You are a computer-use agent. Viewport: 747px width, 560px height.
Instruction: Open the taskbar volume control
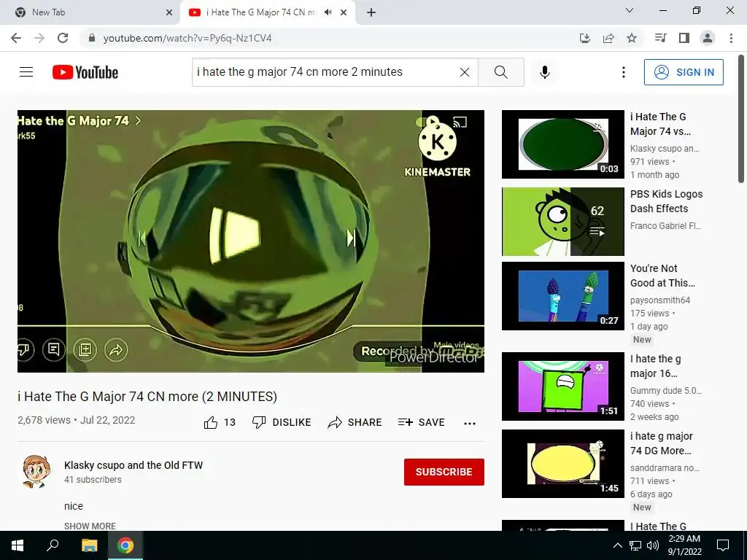point(653,545)
